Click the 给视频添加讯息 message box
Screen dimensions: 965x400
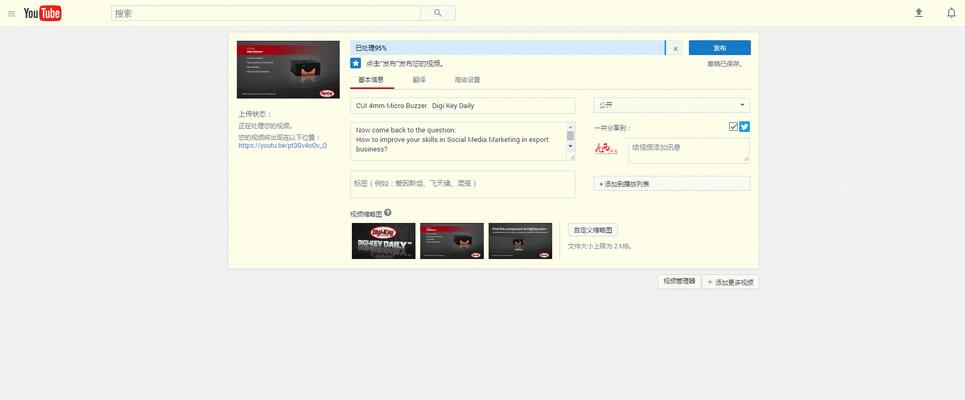click(689, 150)
